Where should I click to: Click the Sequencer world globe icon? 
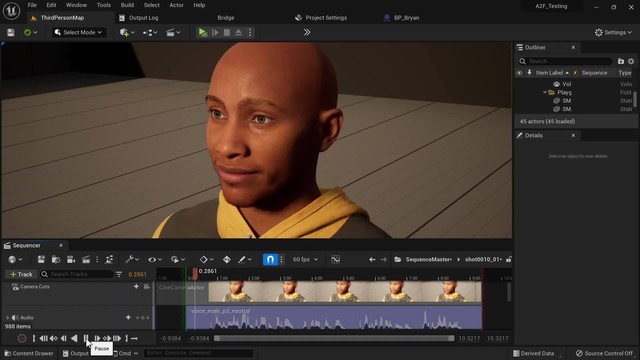point(15,259)
